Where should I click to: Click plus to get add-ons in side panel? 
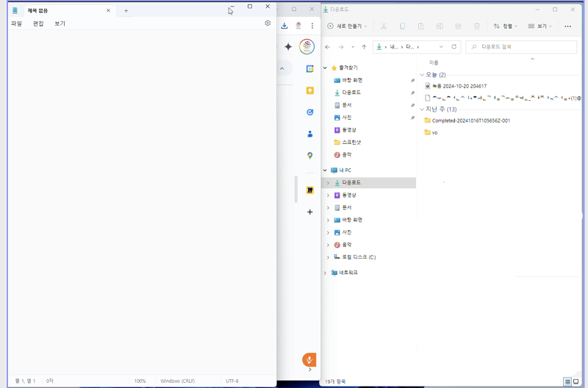[x=309, y=212]
